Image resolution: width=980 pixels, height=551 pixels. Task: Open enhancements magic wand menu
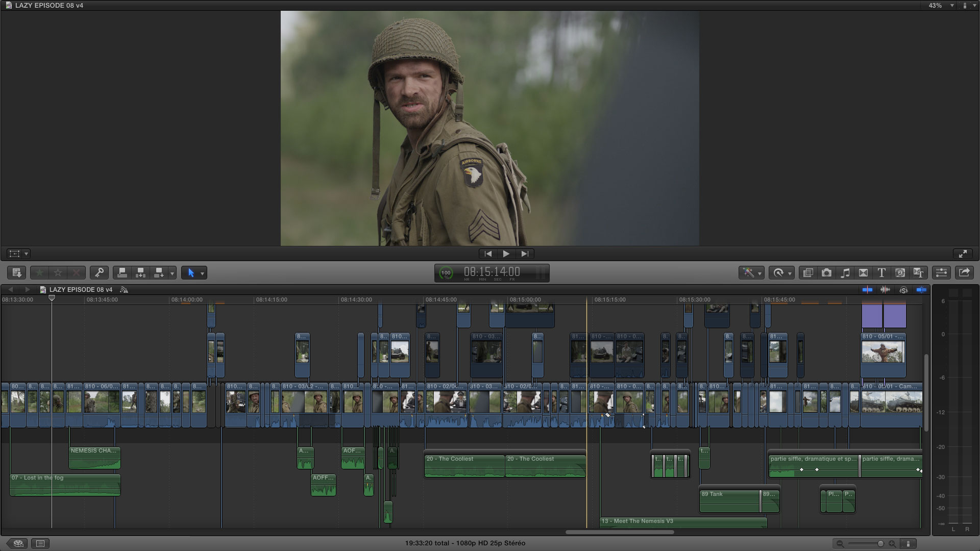[x=751, y=273]
